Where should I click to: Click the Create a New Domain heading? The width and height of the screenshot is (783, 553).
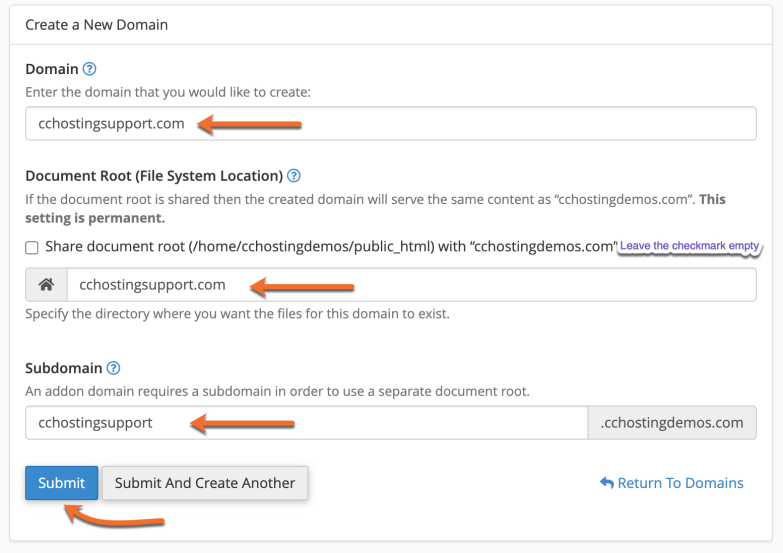[96, 24]
